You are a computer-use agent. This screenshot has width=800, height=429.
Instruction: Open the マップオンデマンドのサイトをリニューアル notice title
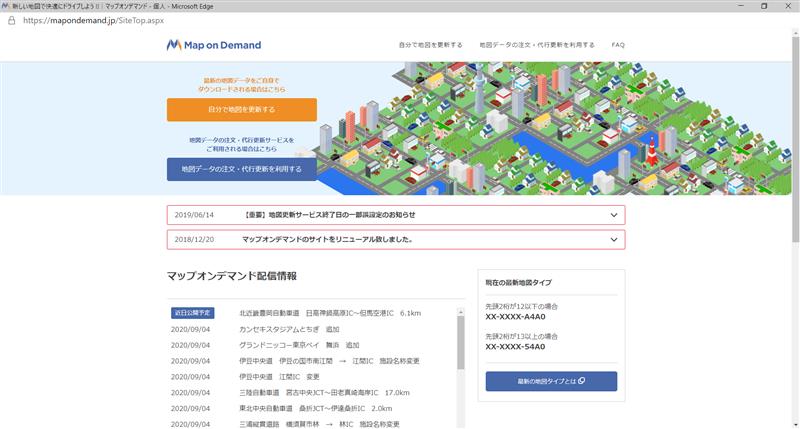(x=327, y=239)
